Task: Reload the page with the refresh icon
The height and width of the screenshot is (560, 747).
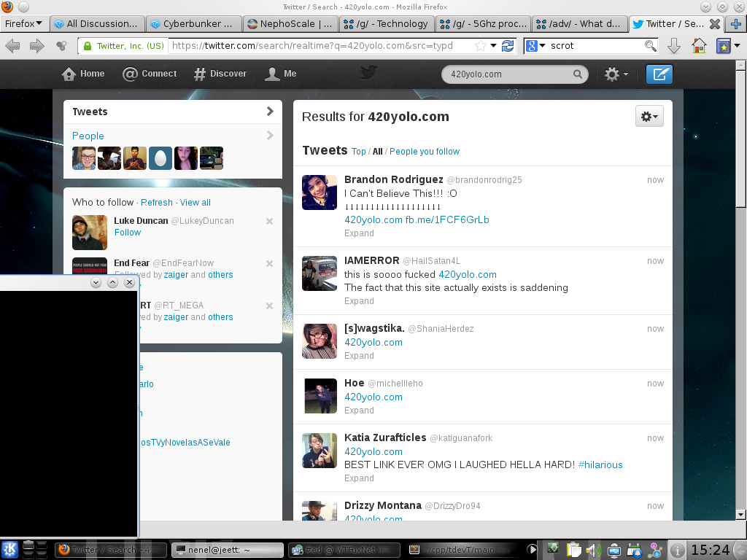Action: [x=508, y=46]
